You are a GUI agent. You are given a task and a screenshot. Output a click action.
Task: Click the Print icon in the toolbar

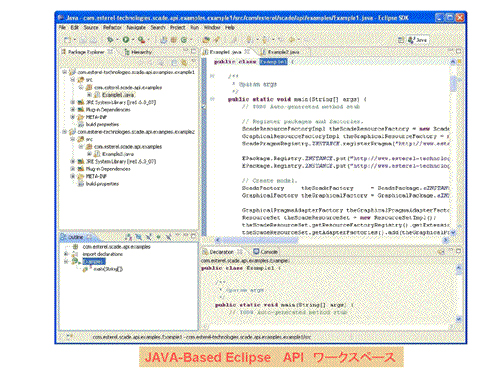coord(93,40)
